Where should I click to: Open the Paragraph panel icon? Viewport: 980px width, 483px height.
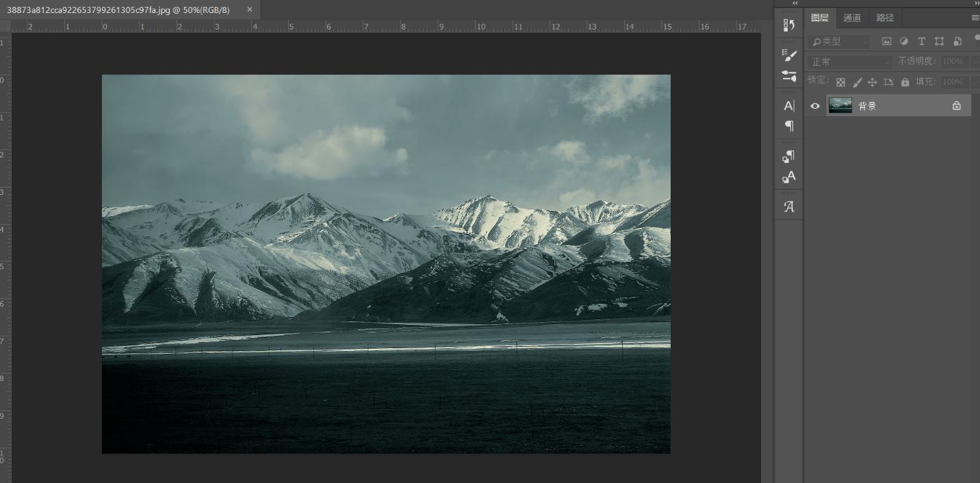coord(788,126)
